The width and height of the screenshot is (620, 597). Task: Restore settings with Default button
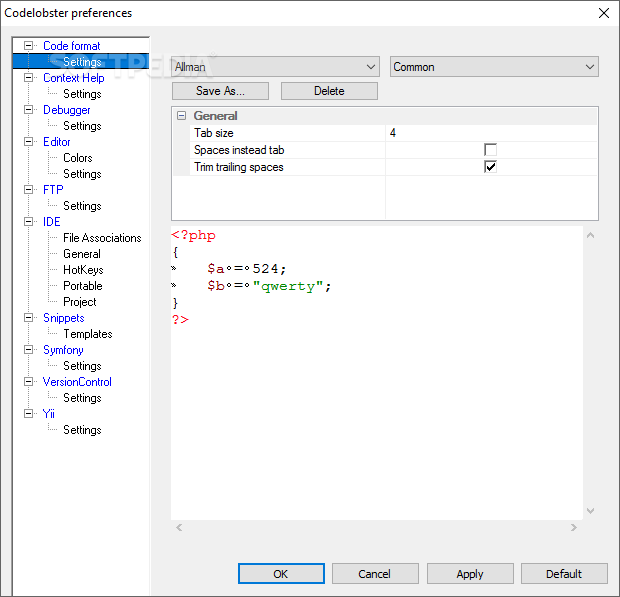pos(564,574)
